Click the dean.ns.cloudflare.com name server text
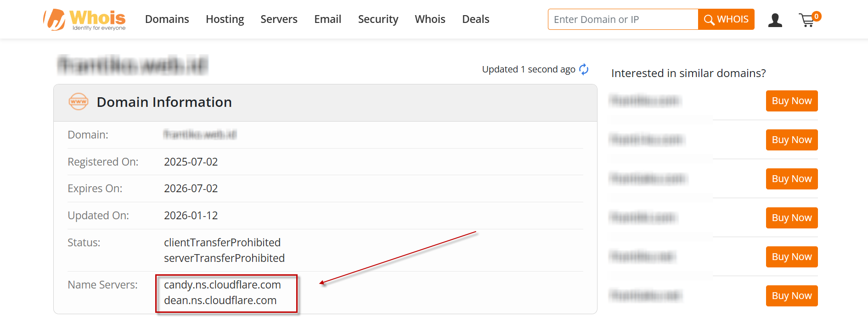Screen dimensions: 868x322 click(x=220, y=300)
